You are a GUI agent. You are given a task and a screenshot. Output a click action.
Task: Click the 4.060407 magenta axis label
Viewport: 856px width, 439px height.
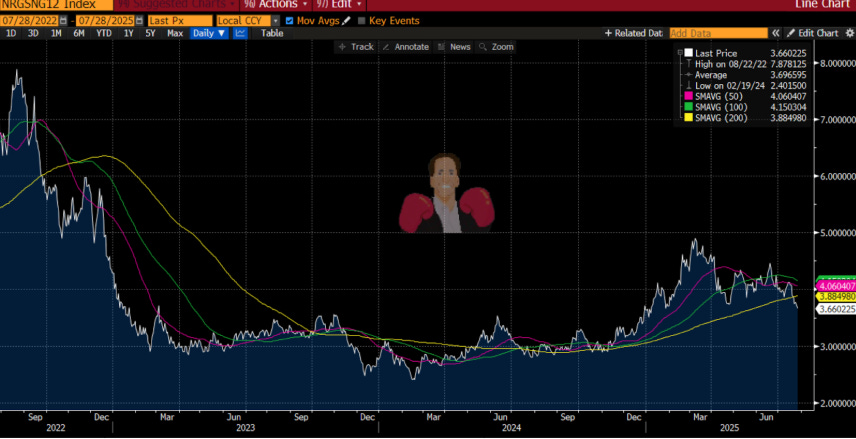[836, 286]
